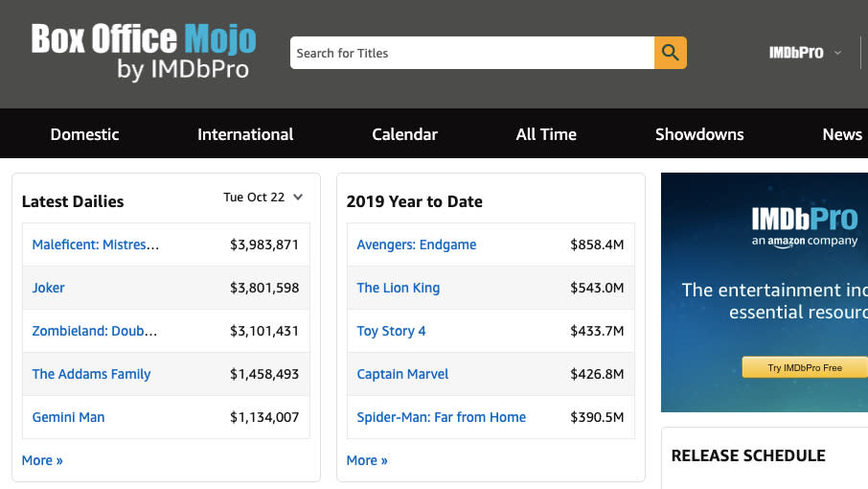Click the Box Office Mojo logo
Image resolution: width=868 pixels, height=489 pixels.
tap(144, 53)
